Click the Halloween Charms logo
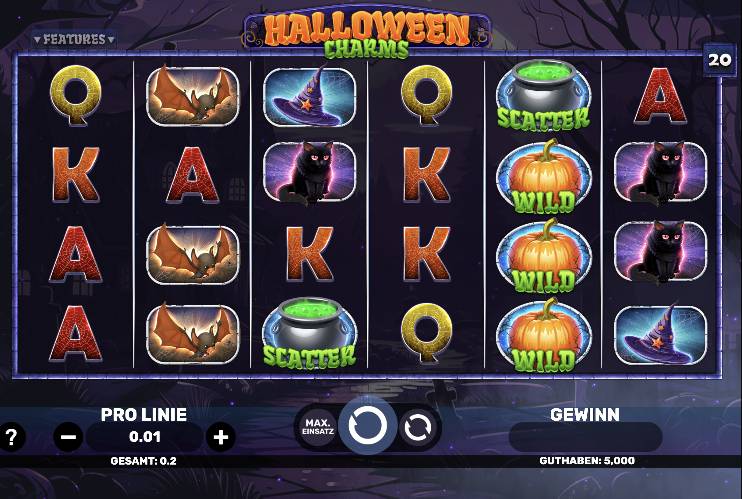Screen dimensions: 742x499 (x=367, y=33)
